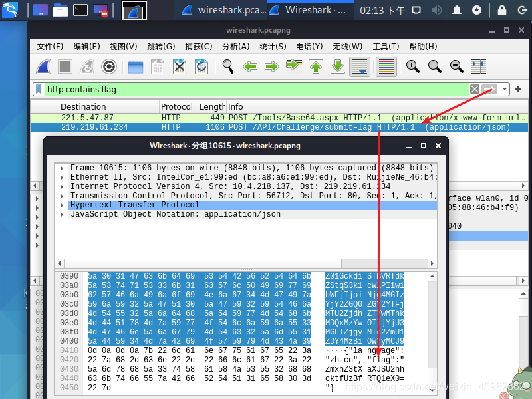The height and width of the screenshot is (399, 532).
Task: Start capture with the shark fin icon
Action: (x=43, y=66)
